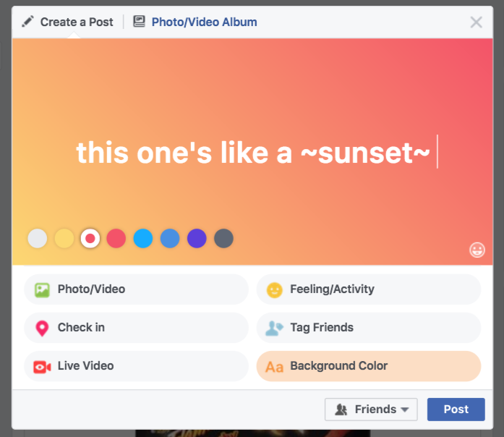Click the Live Video camera icon
This screenshot has height=437, width=504.
(42, 366)
